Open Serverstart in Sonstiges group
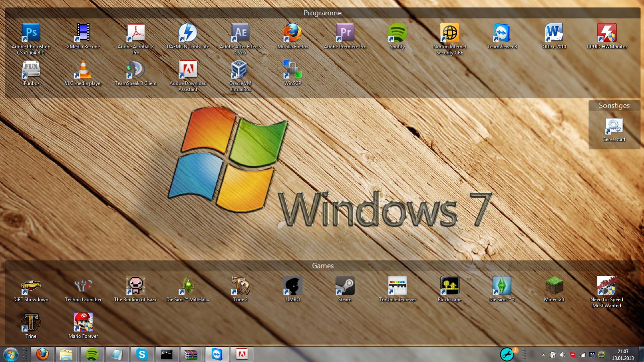The height and width of the screenshot is (362, 644). (614, 129)
